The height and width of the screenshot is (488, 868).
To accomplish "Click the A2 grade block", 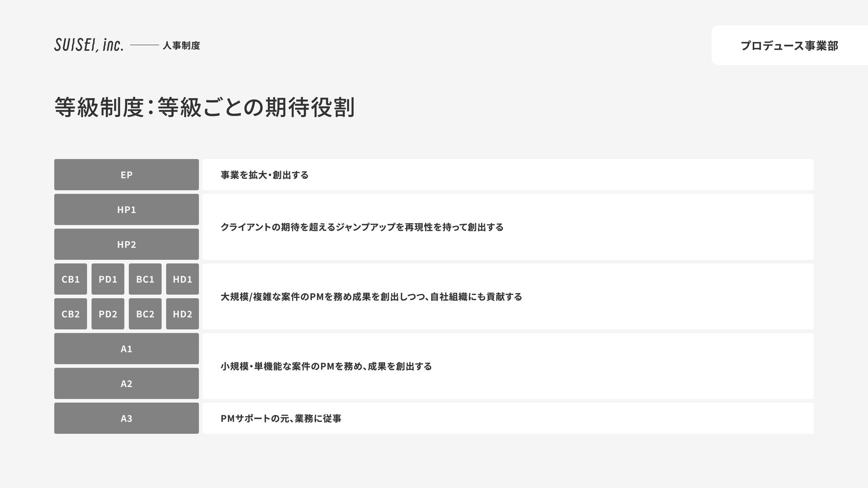I will click(127, 383).
